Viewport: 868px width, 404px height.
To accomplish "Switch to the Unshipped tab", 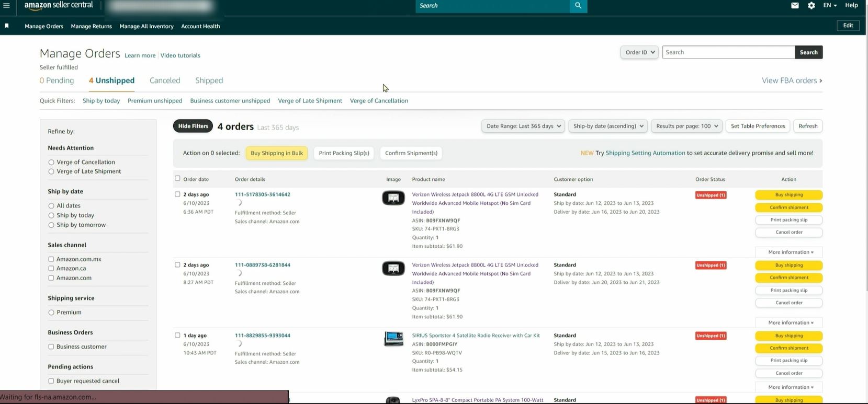I will click(111, 80).
